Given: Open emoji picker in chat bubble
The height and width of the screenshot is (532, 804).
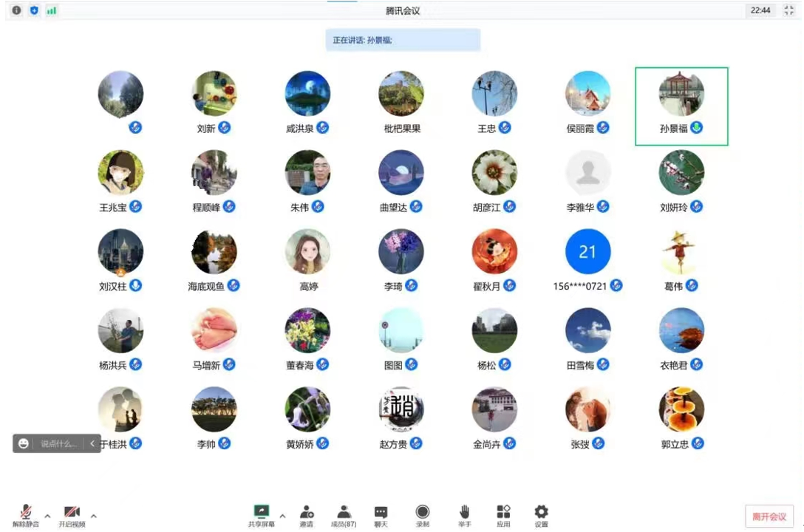Looking at the screenshot, I should click(24, 443).
